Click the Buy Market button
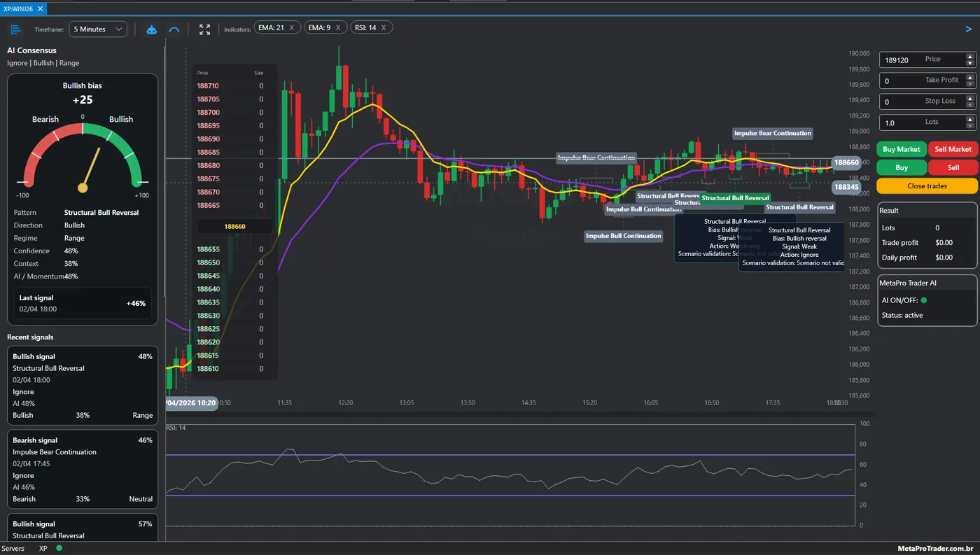 click(902, 149)
